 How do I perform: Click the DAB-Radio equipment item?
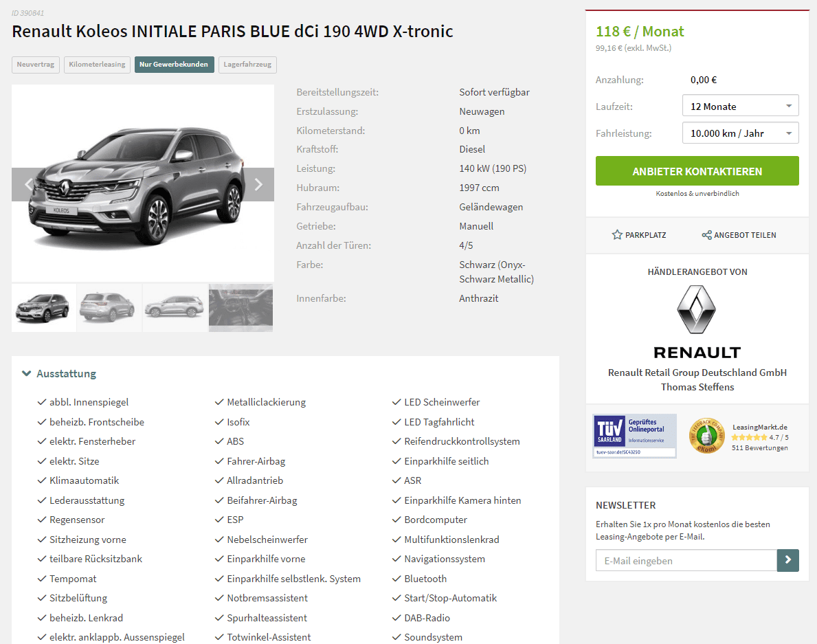(x=427, y=618)
